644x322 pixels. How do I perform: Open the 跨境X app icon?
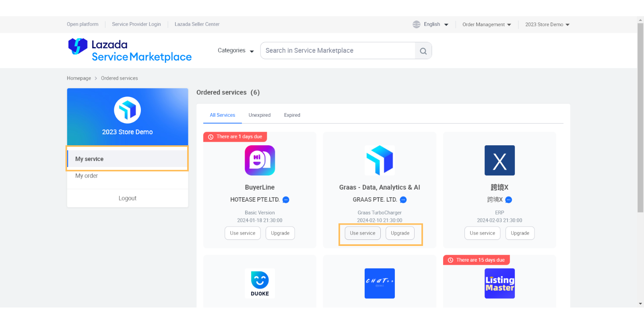(x=500, y=160)
